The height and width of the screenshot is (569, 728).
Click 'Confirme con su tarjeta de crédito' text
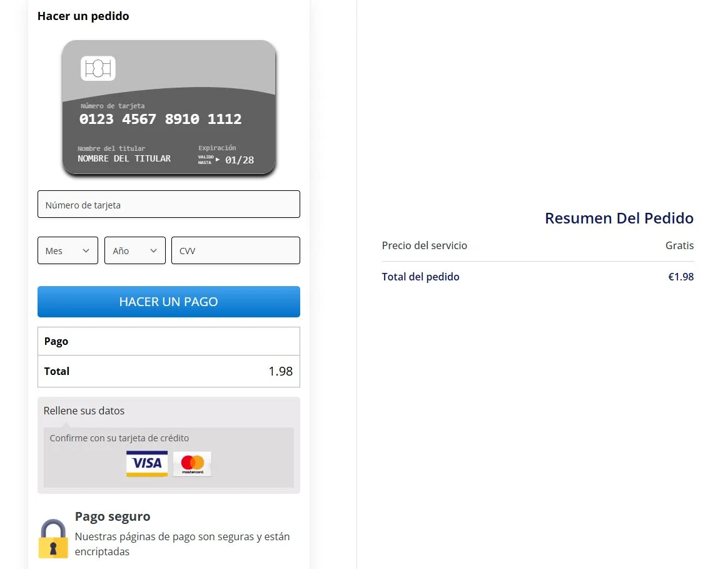click(119, 438)
